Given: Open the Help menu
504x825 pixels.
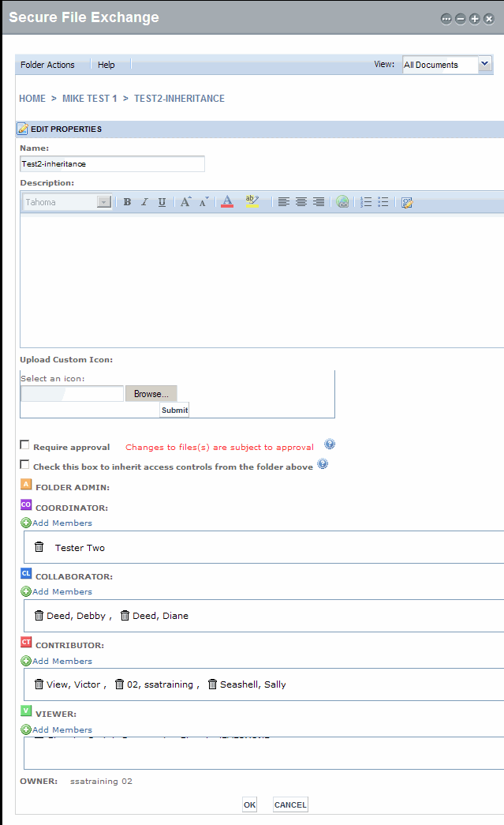Looking at the screenshot, I should click(x=106, y=65).
